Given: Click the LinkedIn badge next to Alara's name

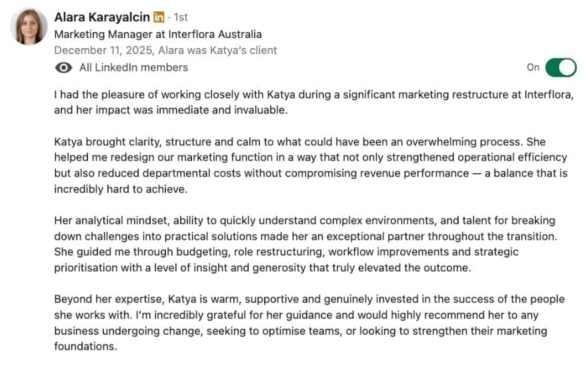Looking at the screenshot, I should (x=159, y=17).
